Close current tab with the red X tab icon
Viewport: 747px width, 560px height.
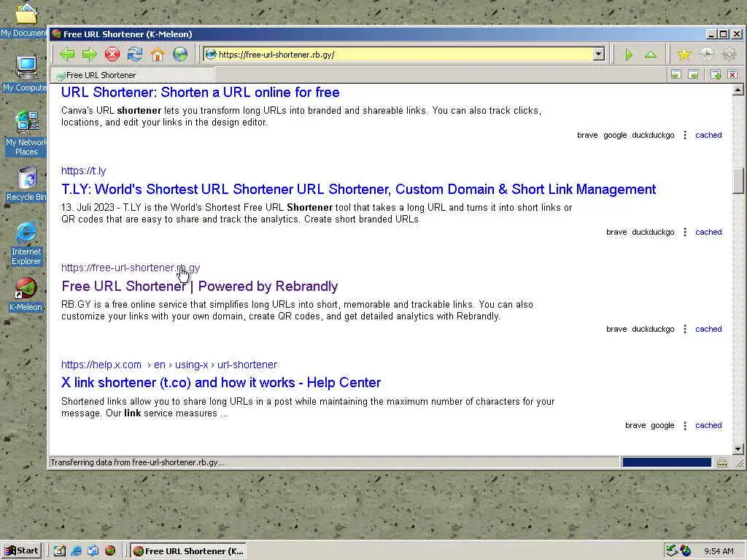click(732, 75)
